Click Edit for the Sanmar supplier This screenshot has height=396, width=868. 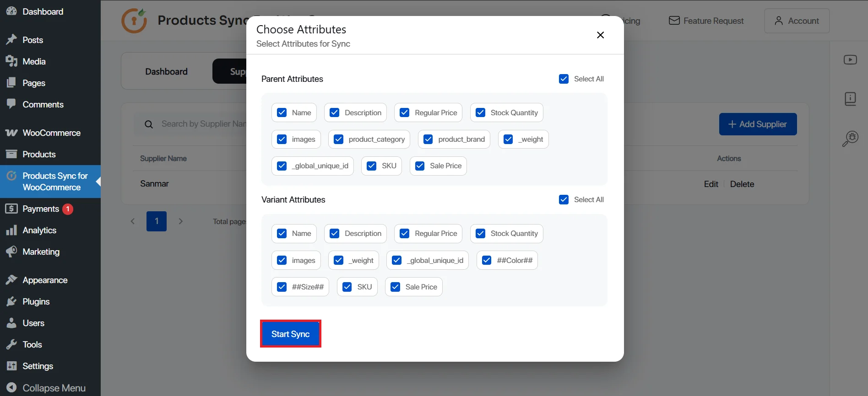[711, 184]
